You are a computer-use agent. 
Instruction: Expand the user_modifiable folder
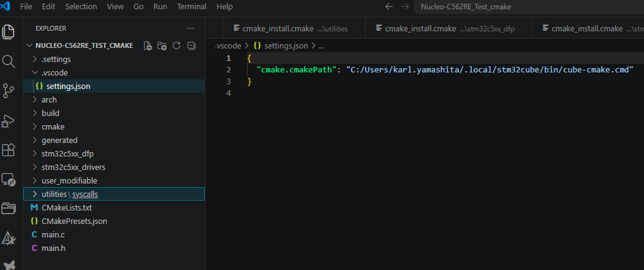click(x=114, y=181)
